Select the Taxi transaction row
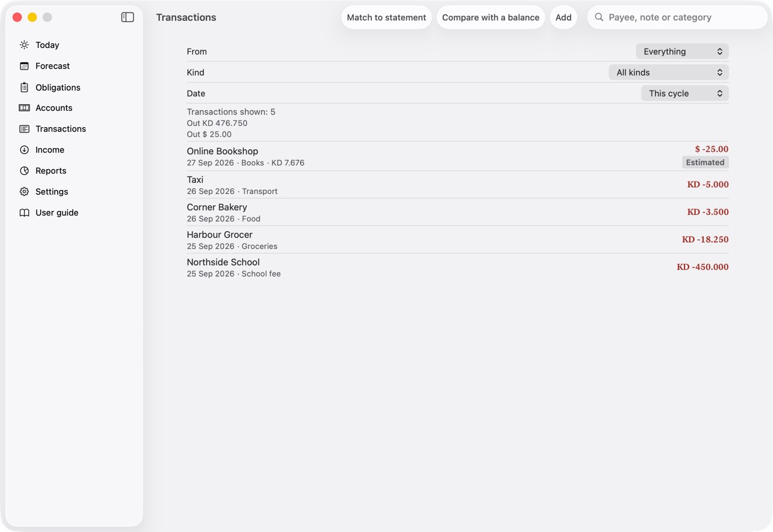The height and width of the screenshot is (532, 773). coord(457,185)
